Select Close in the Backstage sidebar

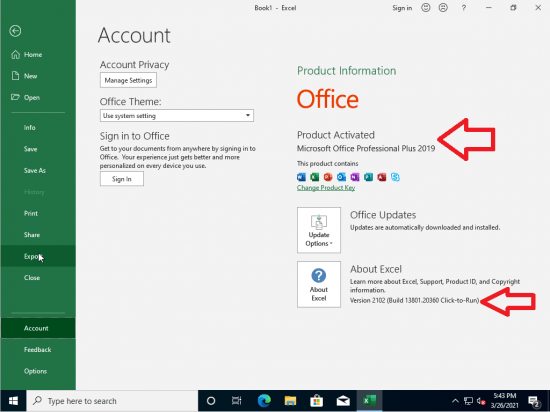pos(38,278)
